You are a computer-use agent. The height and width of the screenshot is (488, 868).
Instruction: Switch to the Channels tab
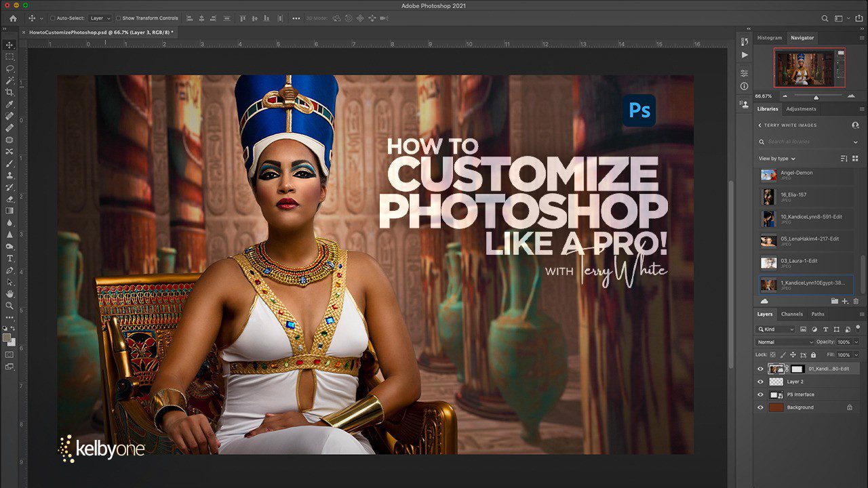[x=792, y=314]
